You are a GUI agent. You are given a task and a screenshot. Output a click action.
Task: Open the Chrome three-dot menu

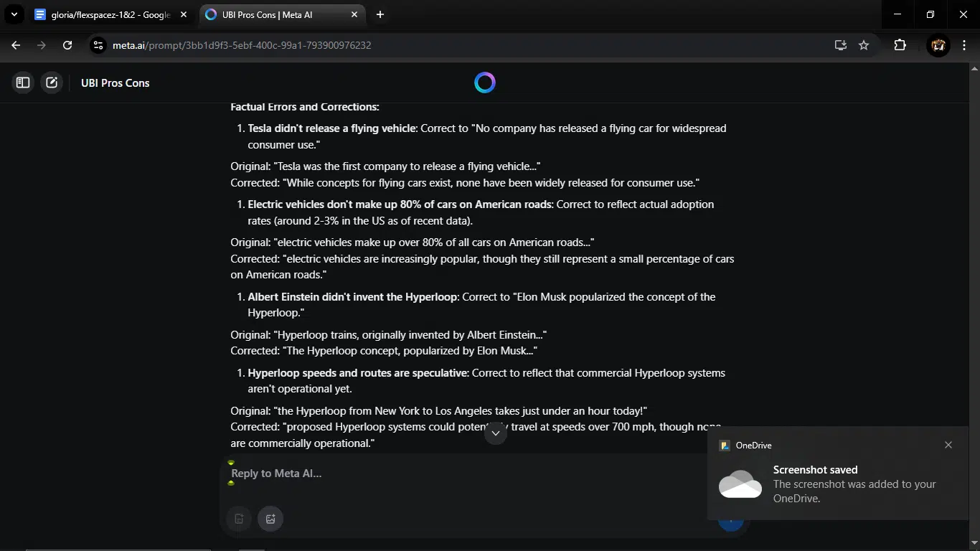coord(963,45)
